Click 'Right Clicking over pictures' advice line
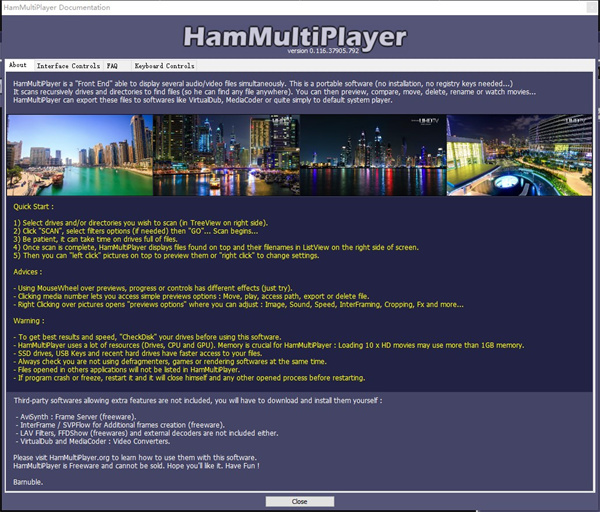 [238, 305]
